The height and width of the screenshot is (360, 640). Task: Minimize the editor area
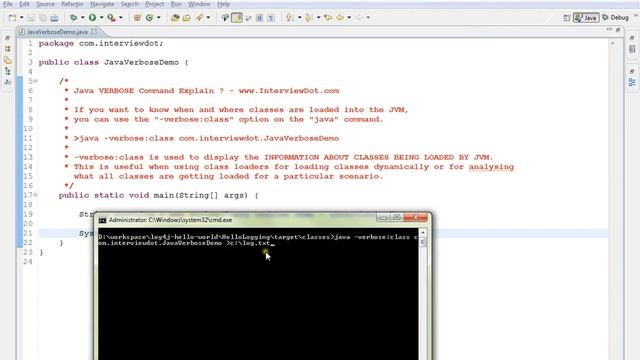point(609,29)
